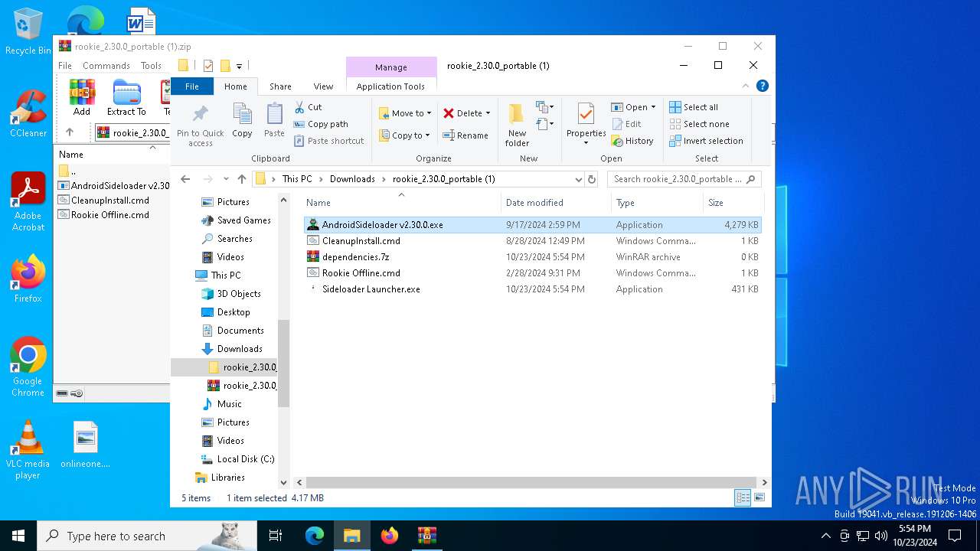The width and height of the screenshot is (980, 551).
Task: Open Quick Access Toolbar customize dropdown
Action: click(239, 66)
